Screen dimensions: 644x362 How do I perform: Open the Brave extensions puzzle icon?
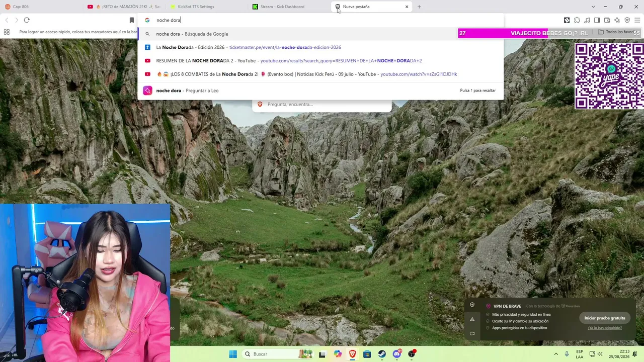pos(577,20)
